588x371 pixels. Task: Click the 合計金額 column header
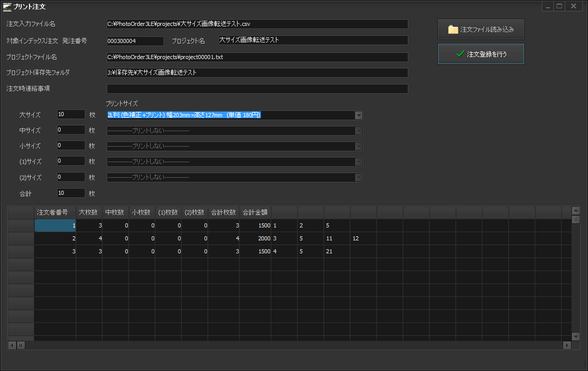(x=255, y=212)
